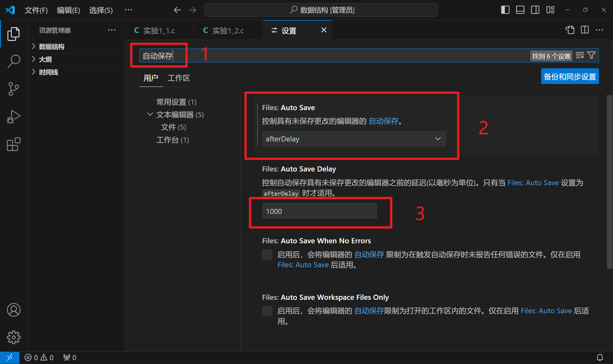Image resolution: width=613 pixels, height=364 pixels.
Task: Toggle the primary side bar layout icon
Action: click(x=505, y=10)
